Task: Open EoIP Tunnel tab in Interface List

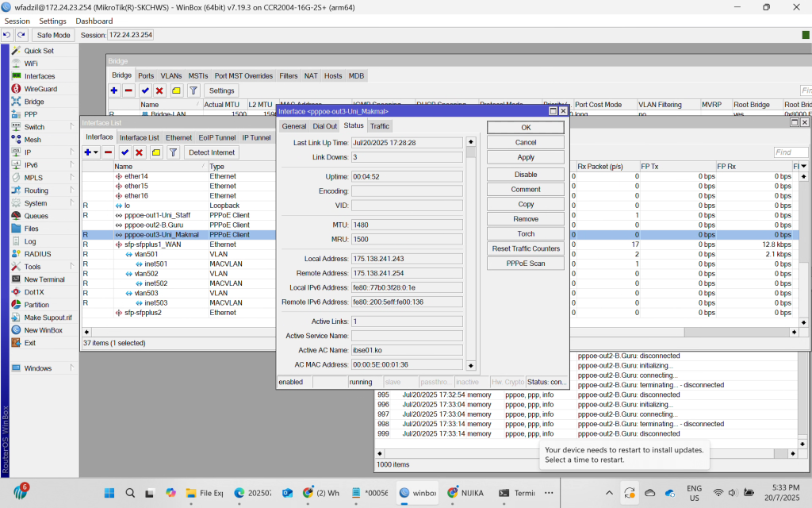Action: coord(217,138)
